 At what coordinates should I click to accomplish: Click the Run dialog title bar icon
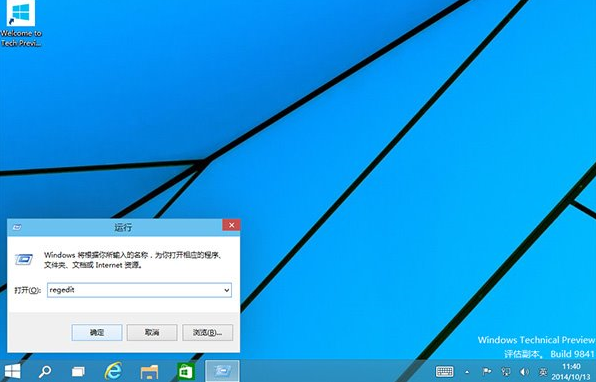(x=17, y=227)
